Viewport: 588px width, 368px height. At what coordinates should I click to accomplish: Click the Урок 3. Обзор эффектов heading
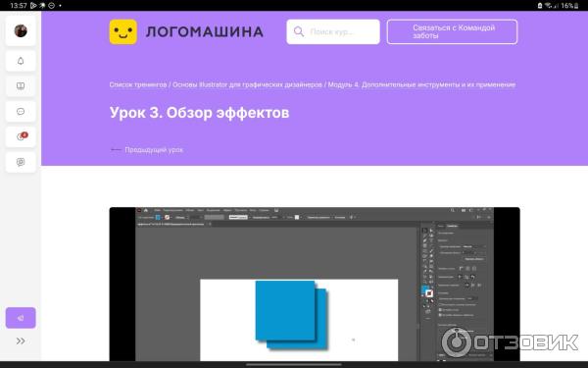(x=199, y=113)
